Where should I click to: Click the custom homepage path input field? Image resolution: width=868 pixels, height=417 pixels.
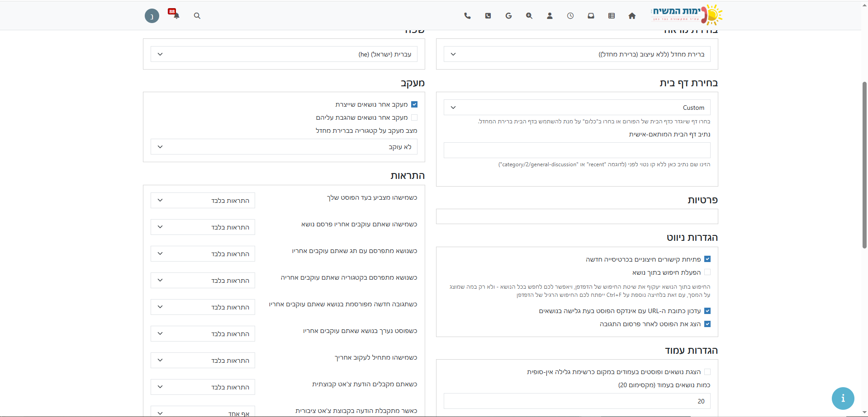(577, 150)
